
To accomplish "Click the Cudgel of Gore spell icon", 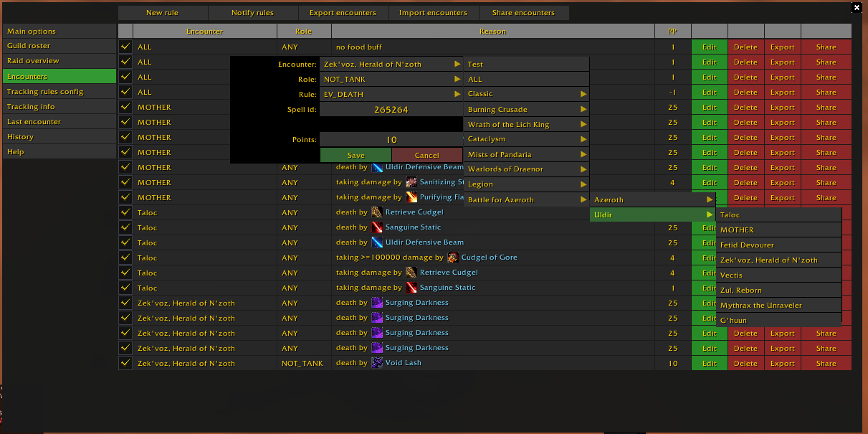I will coord(452,258).
